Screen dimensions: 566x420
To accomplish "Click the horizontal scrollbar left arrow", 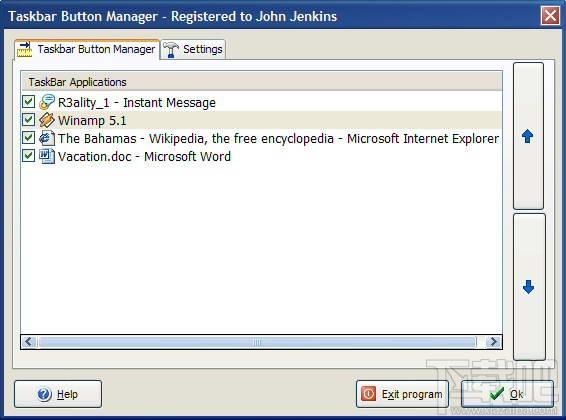I will 29,342.
